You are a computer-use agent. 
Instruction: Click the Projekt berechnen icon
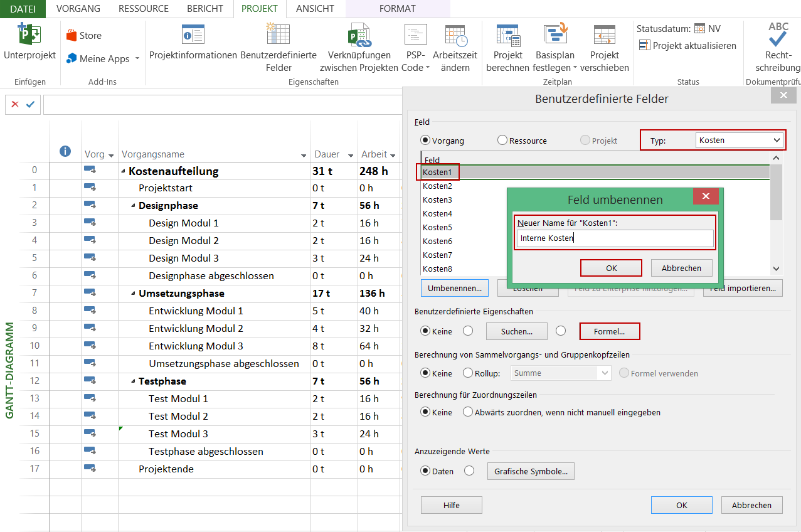(507, 35)
